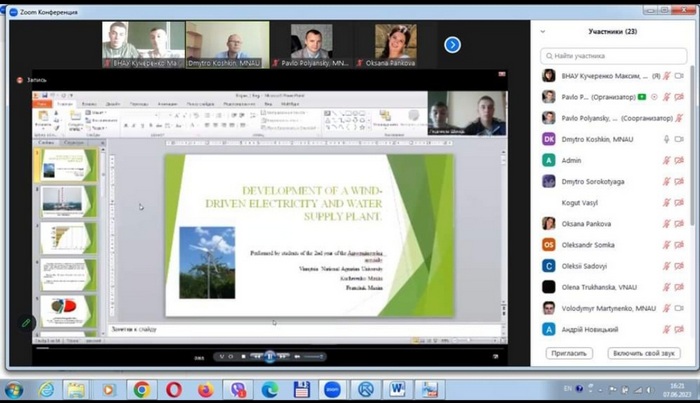Open Internet Explorer from the taskbar
The width and height of the screenshot is (700, 403).
(46, 390)
